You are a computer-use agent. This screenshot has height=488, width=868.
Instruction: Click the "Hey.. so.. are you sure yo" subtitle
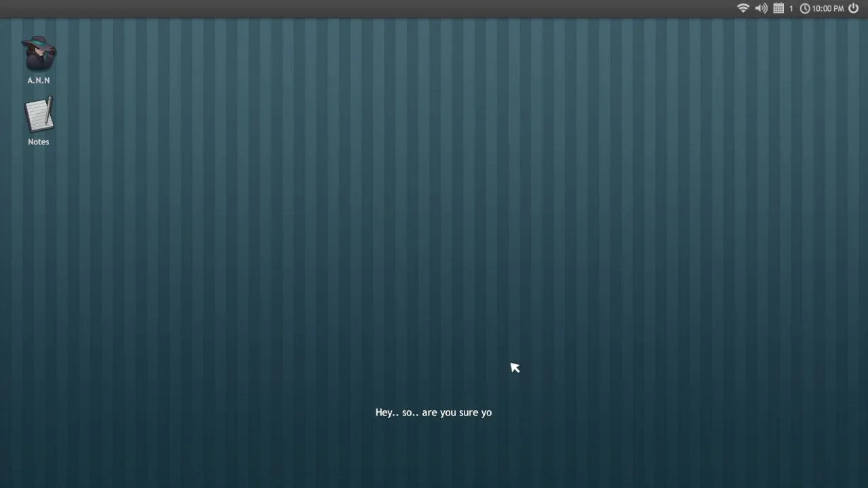(x=433, y=412)
